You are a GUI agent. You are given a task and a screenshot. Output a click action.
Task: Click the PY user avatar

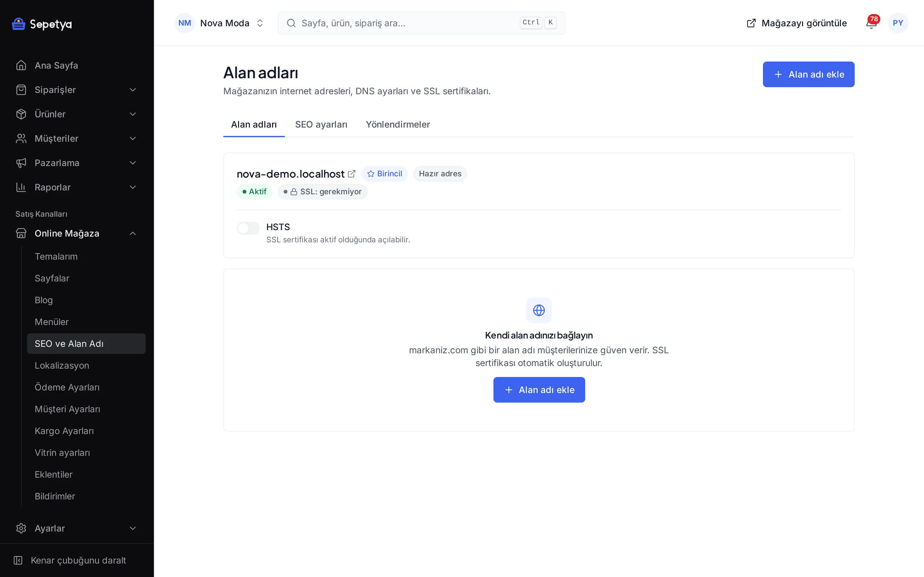(x=898, y=23)
